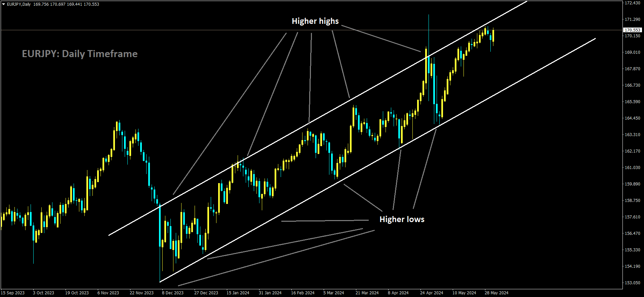This screenshot has width=644, height=297.
Task: Select the price level 161.030
Action: (x=632, y=168)
